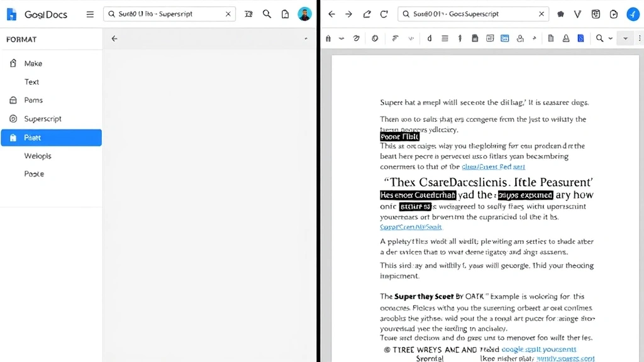Viewport: 644px width, 362px height.
Task: Select Text in the Format sidebar
Action: click(x=30, y=82)
